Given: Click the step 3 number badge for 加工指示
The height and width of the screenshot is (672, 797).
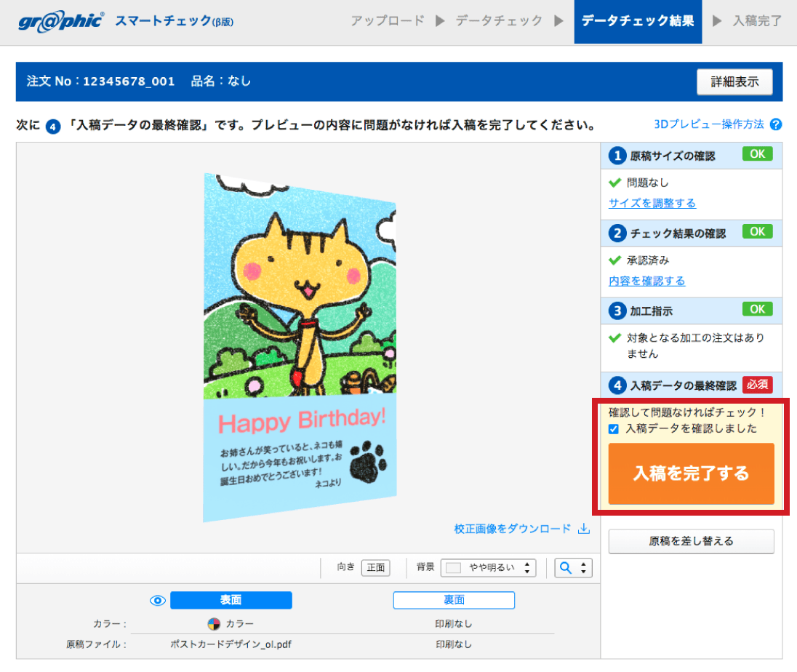Looking at the screenshot, I should (617, 311).
